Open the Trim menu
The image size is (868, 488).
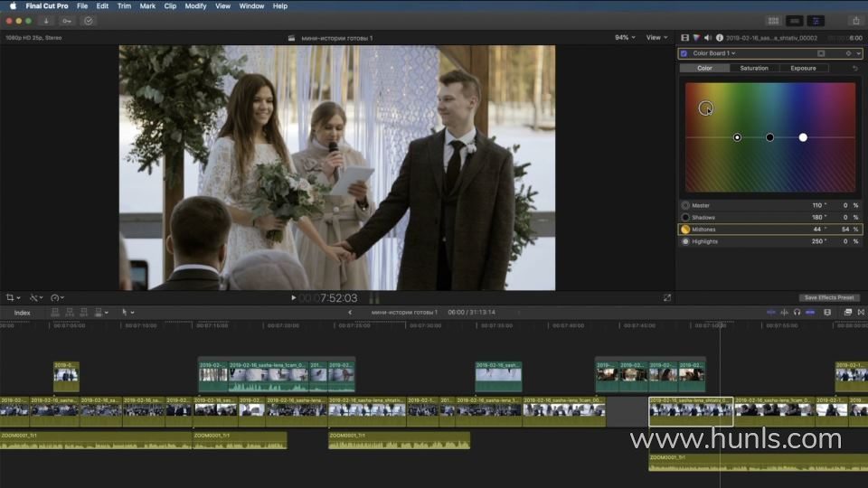(x=124, y=6)
